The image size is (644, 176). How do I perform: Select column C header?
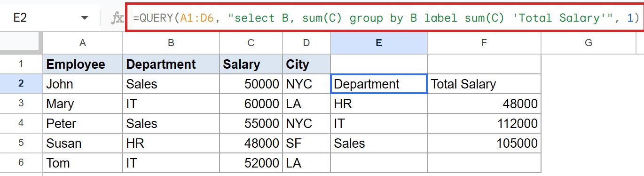click(x=251, y=43)
